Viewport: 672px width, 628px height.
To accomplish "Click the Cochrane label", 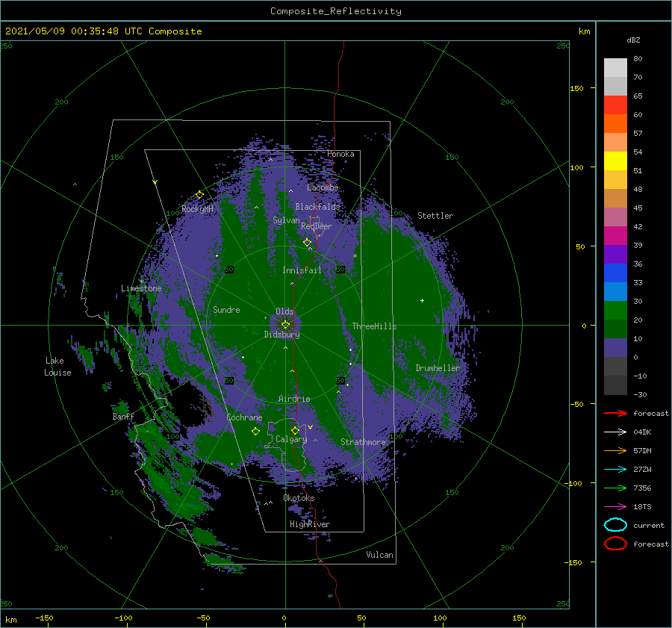I will click(244, 417).
